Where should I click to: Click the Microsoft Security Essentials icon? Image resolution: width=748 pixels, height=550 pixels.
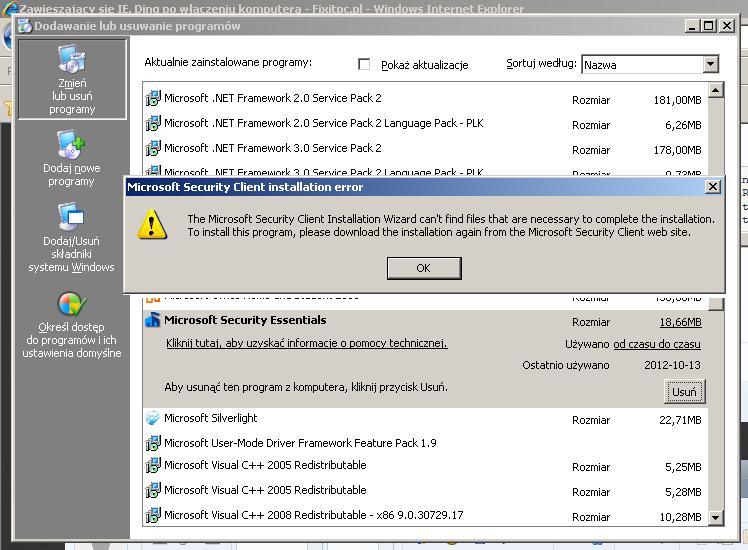tap(153, 320)
